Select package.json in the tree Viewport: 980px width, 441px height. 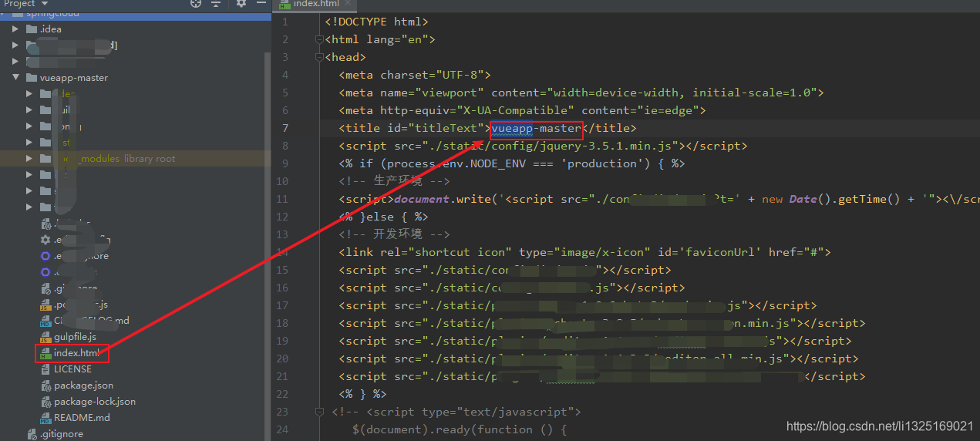[83, 385]
